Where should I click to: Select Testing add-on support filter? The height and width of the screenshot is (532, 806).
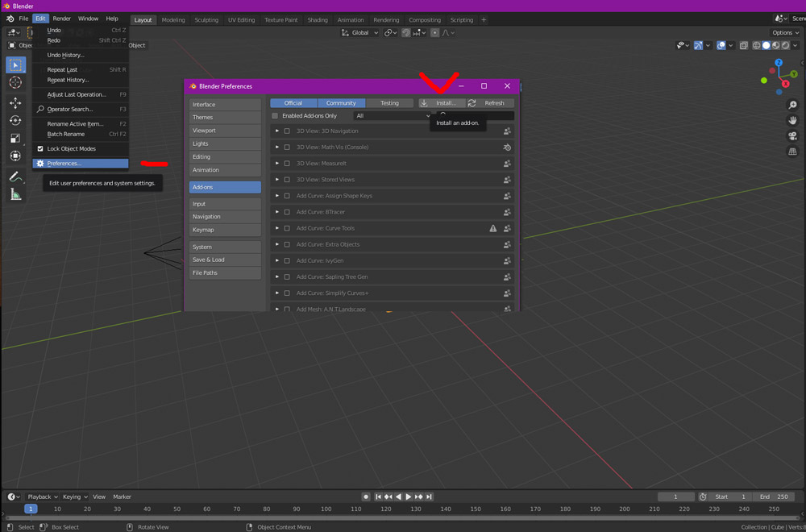pos(389,103)
